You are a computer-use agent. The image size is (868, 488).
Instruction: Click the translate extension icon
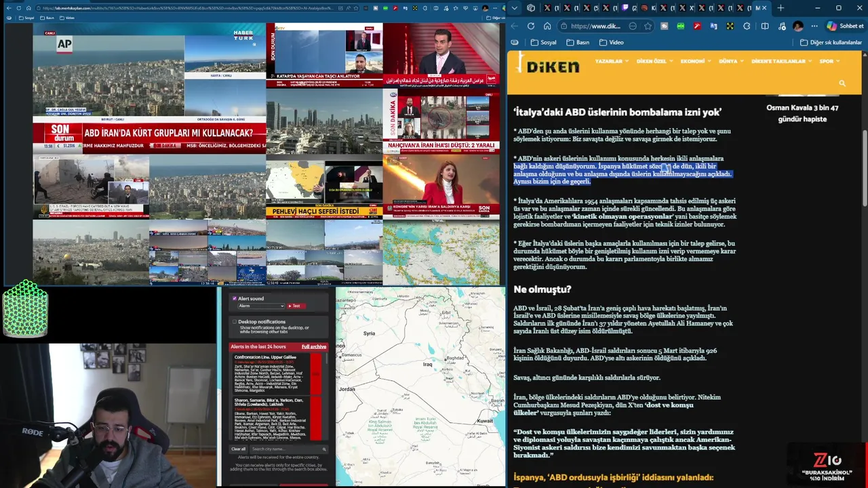(713, 26)
